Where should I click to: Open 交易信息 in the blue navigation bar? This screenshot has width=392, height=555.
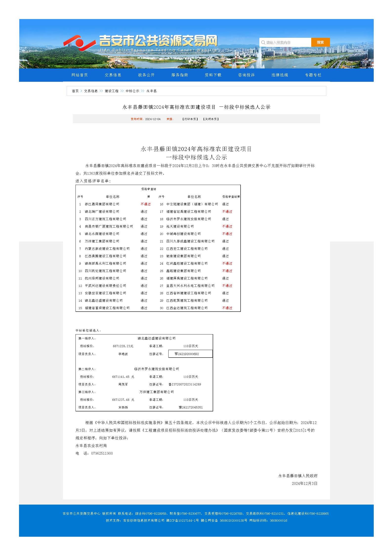113,75
